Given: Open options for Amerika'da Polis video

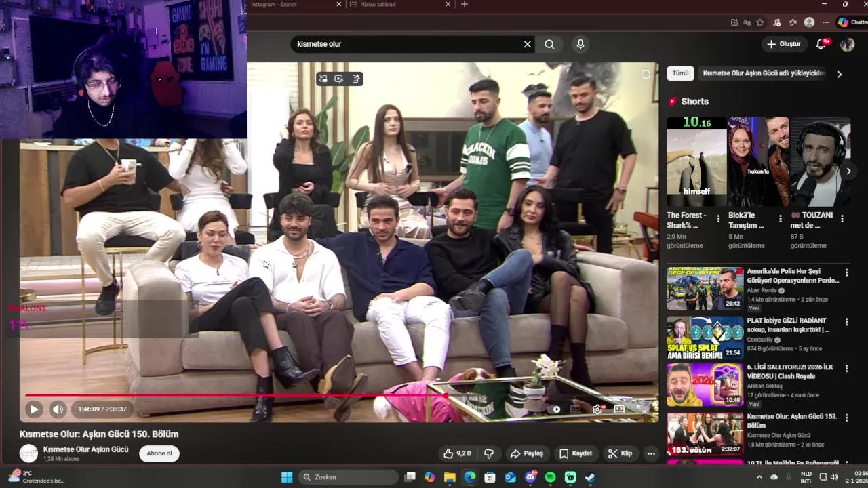Looking at the screenshot, I should [x=846, y=272].
